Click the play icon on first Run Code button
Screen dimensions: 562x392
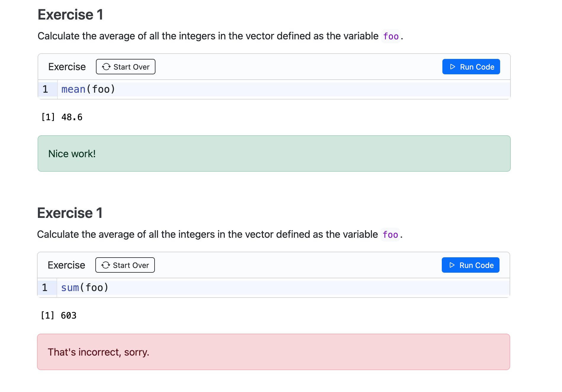[x=452, y=67]
